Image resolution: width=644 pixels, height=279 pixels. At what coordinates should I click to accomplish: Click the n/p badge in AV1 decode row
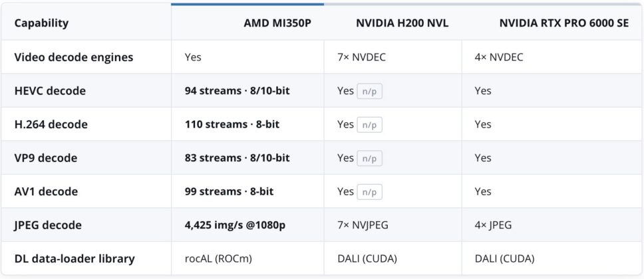pos(370,192)
